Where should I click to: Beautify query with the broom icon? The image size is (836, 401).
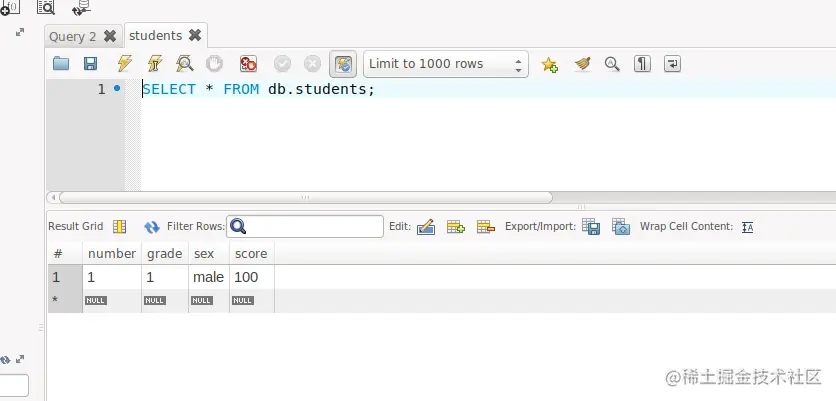point(583,64)
